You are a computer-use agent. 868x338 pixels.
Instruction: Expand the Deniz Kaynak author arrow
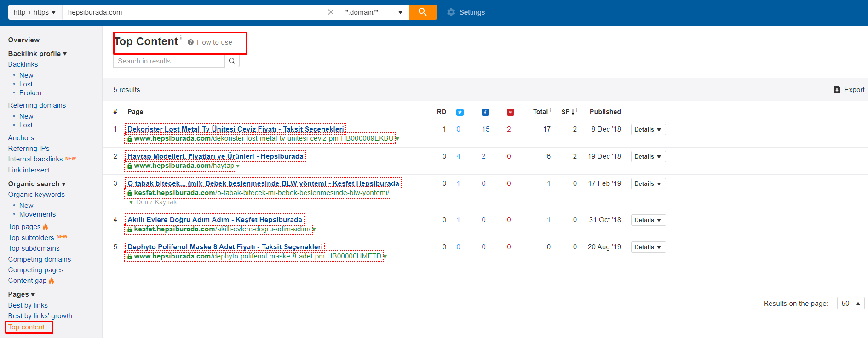[131, 202]
